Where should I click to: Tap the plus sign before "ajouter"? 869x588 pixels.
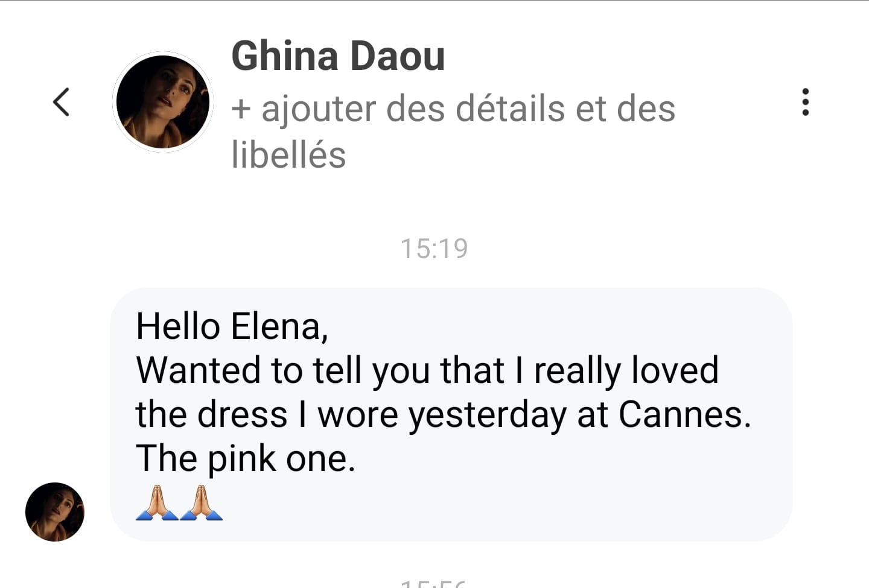[x=241, y=110]
